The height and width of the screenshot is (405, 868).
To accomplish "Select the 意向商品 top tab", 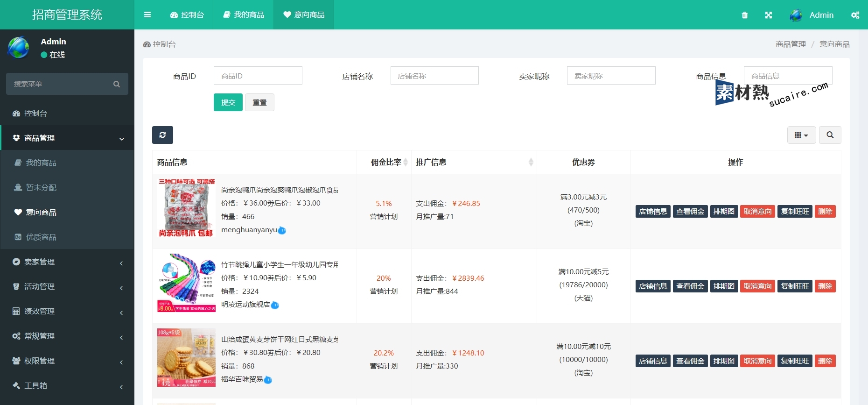I will point(304,15).
